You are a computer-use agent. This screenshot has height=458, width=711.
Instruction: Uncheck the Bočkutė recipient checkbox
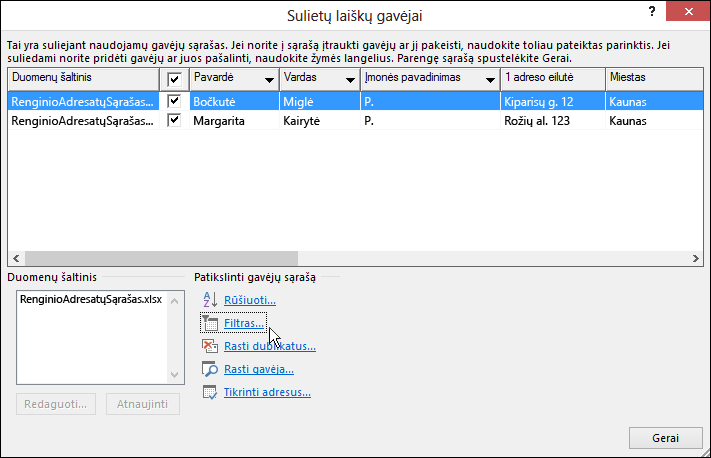coord(174,101)
